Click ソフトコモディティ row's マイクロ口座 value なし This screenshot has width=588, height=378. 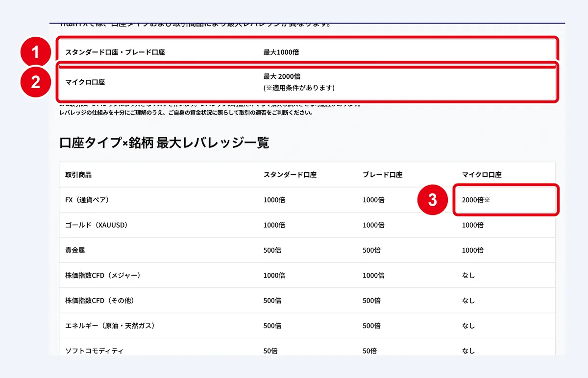468,351
